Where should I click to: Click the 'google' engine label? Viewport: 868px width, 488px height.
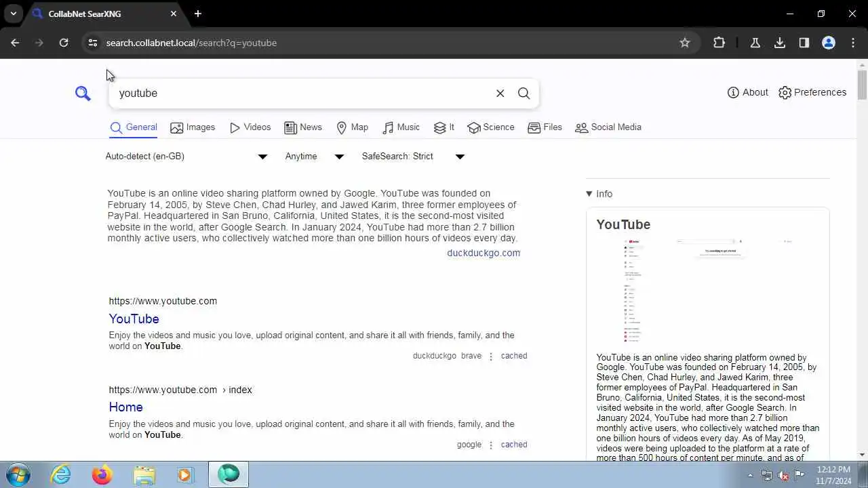tap(469, 445)
